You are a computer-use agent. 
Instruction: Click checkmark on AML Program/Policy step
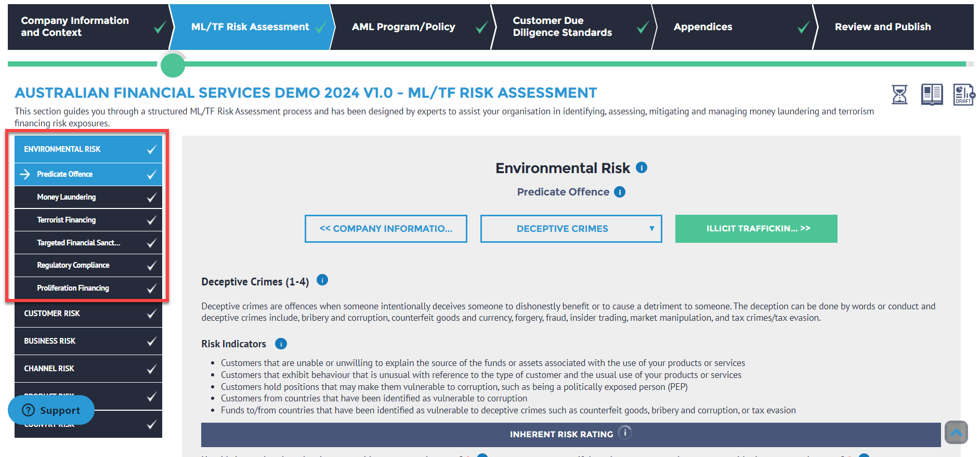click(x=482, y=27)
